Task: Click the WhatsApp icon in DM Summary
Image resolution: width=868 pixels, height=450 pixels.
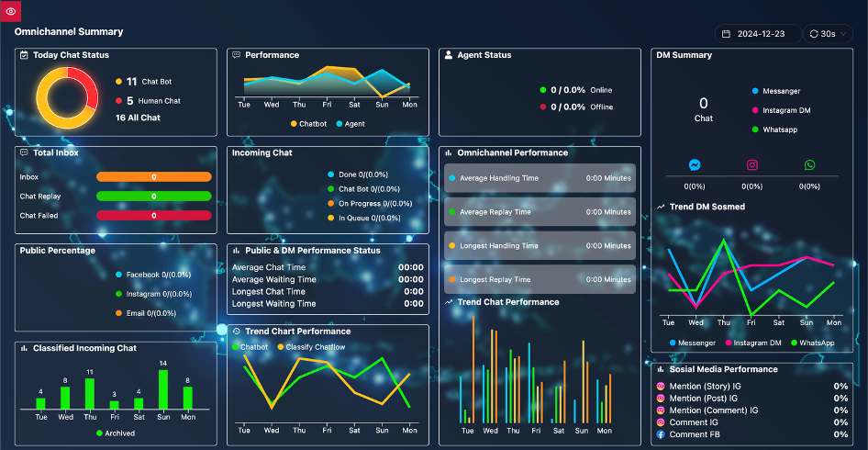Action: click(810, 165)
